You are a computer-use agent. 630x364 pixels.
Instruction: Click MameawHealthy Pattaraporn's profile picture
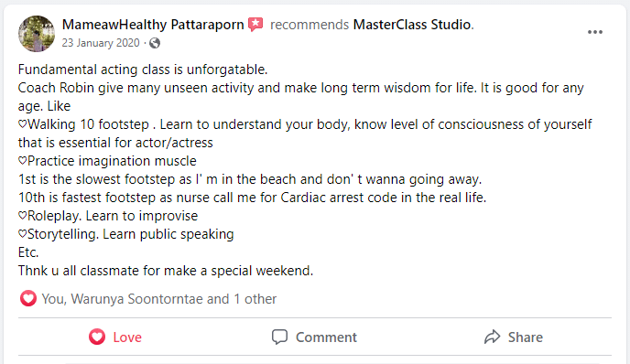[37, 34]
